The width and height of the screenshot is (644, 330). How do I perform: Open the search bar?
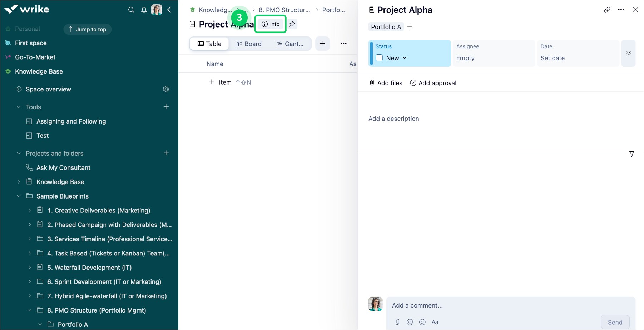pyautogui.click(x=131, y=10)
